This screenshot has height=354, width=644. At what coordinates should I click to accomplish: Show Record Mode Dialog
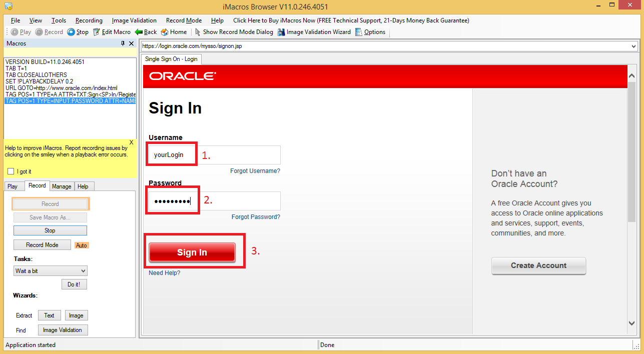click(234, 32)
